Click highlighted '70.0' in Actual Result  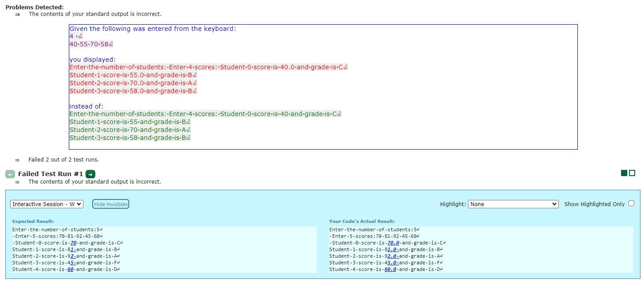[393, 243]
